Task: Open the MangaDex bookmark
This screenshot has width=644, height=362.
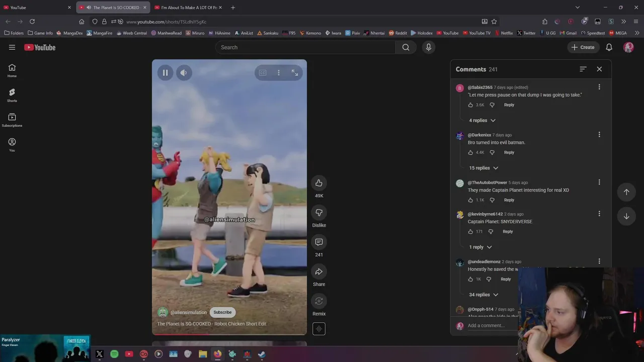Action: point(69,33)
